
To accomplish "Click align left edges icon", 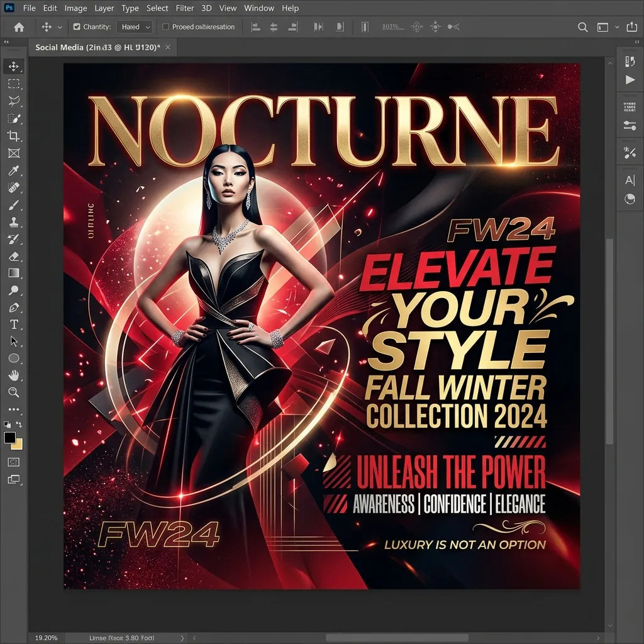I will click(x=255, y=27).
